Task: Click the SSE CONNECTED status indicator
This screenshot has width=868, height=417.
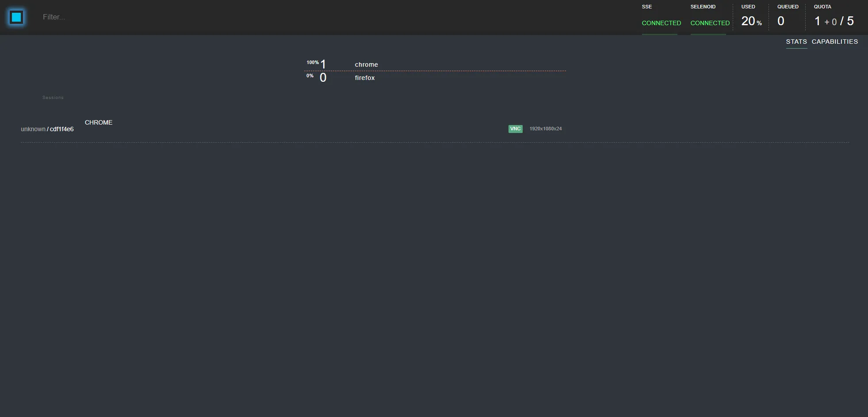Action: (x=661, y=23)
